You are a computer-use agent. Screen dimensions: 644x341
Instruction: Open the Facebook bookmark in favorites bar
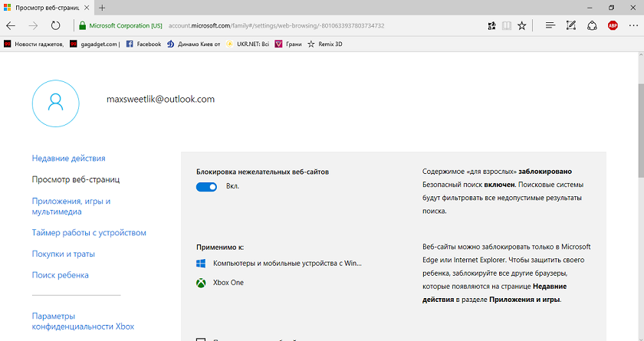point(143,44)
